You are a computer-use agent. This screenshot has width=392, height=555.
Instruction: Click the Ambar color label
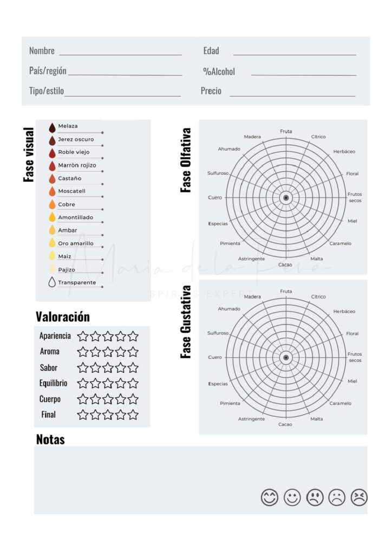[68, 230]
